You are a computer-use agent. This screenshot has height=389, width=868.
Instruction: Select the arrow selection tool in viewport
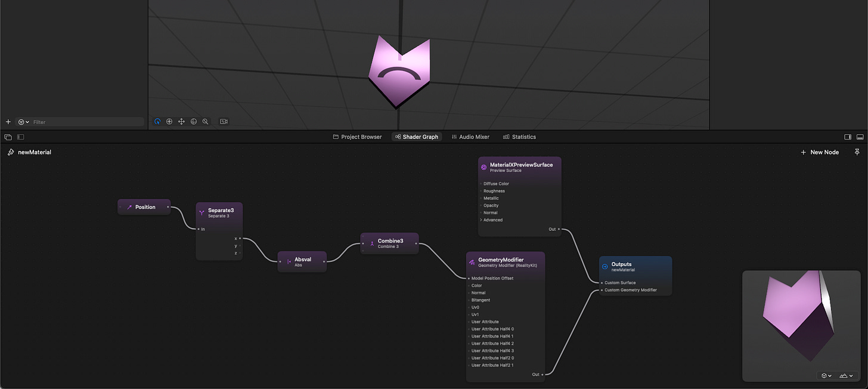[157, 121]
